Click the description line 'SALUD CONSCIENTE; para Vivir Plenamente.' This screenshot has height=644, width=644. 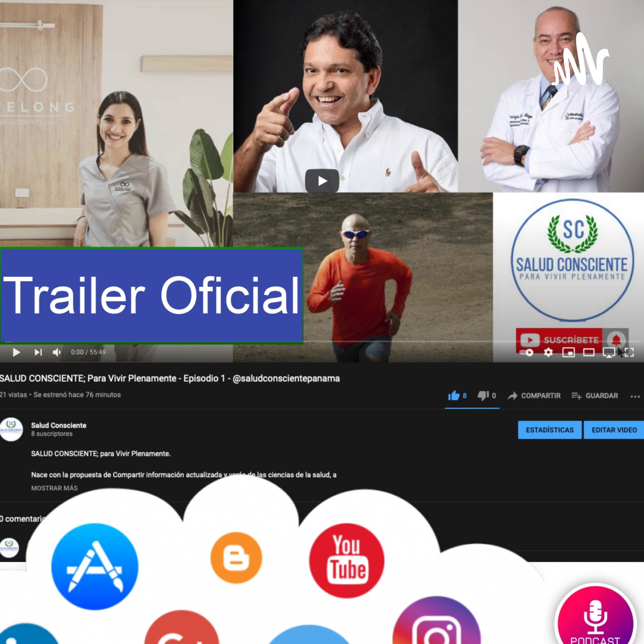[x=101, y=454]
